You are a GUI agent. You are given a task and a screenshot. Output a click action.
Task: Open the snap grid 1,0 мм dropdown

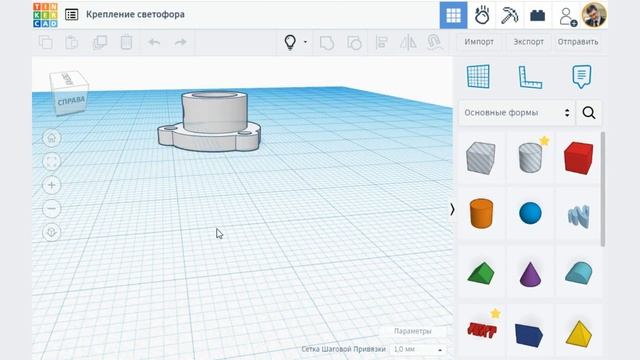(x=417, y=349)
